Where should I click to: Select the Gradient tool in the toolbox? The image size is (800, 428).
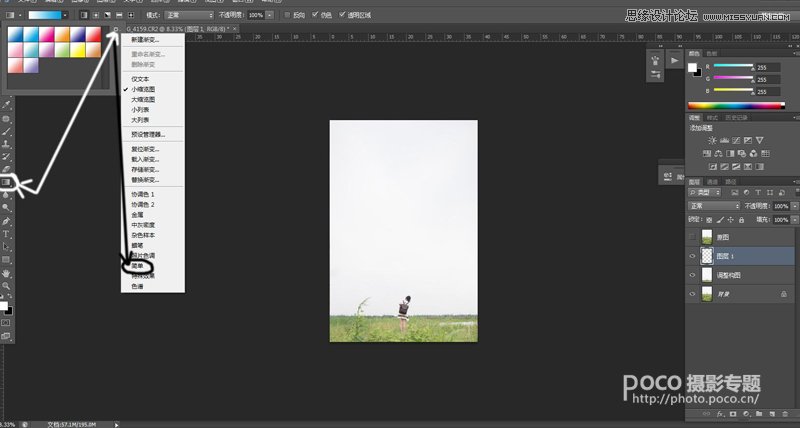[6, 182]
